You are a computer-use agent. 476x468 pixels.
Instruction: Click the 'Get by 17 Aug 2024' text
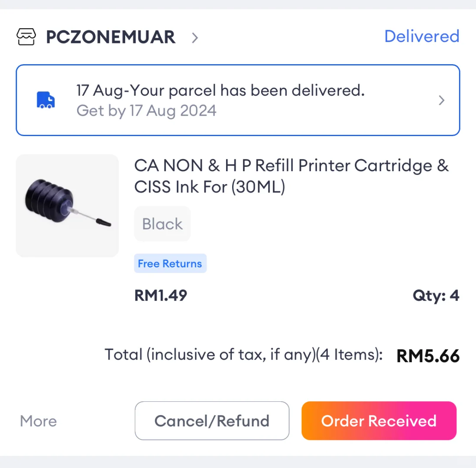coord(146,111)
